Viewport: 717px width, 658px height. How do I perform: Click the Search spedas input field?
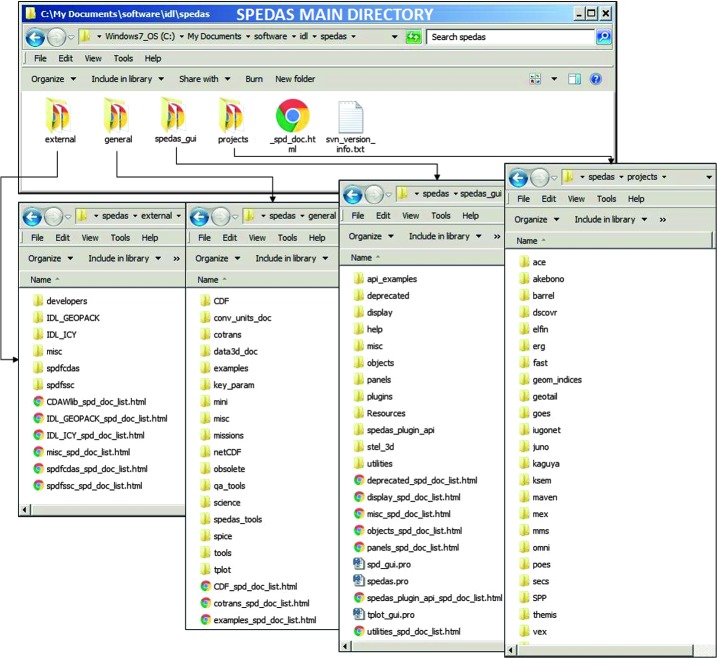[510, 37]
